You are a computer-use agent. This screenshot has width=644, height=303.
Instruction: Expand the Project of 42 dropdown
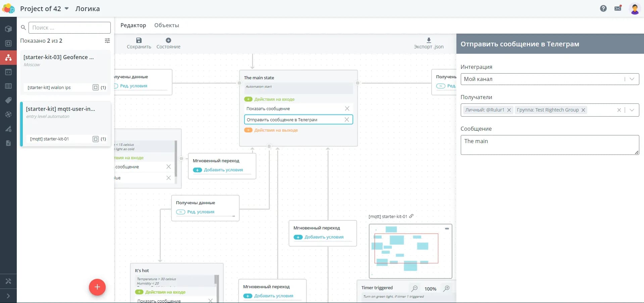pyautogui.click(x=66, y=9)
